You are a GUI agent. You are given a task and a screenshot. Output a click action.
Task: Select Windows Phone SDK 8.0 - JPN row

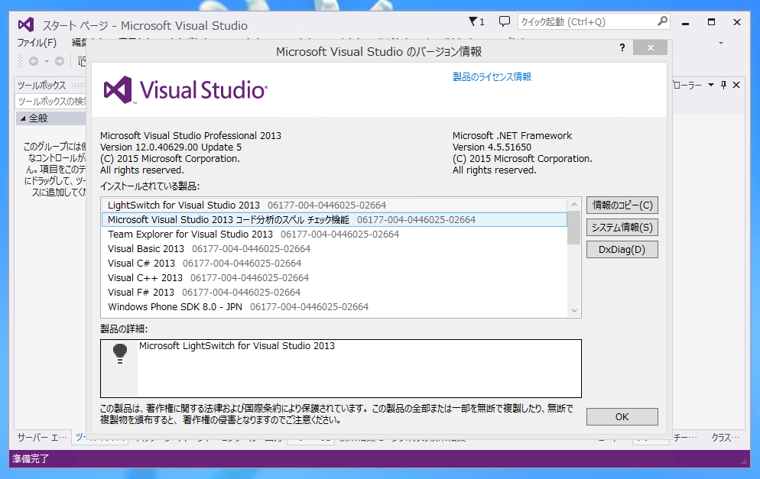pos(334,307)
